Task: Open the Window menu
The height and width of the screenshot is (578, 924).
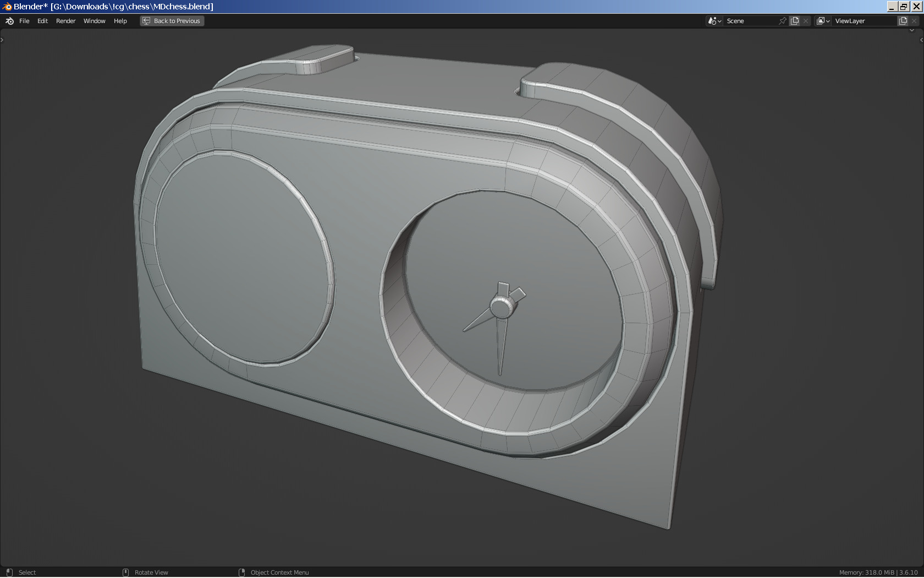Action: (x=94, y=21)
